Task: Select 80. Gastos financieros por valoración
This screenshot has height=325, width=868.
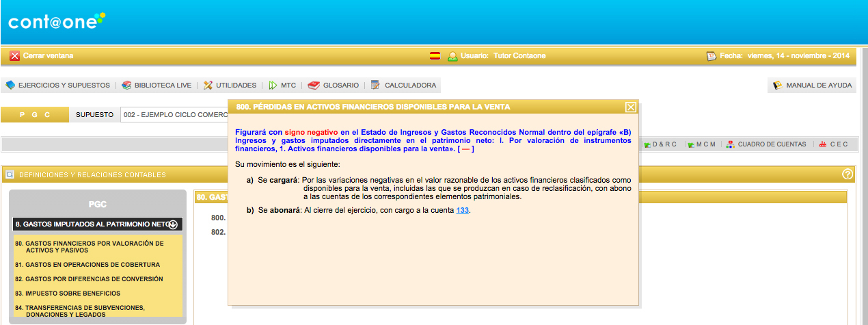Action: click(x=90, y=246)
